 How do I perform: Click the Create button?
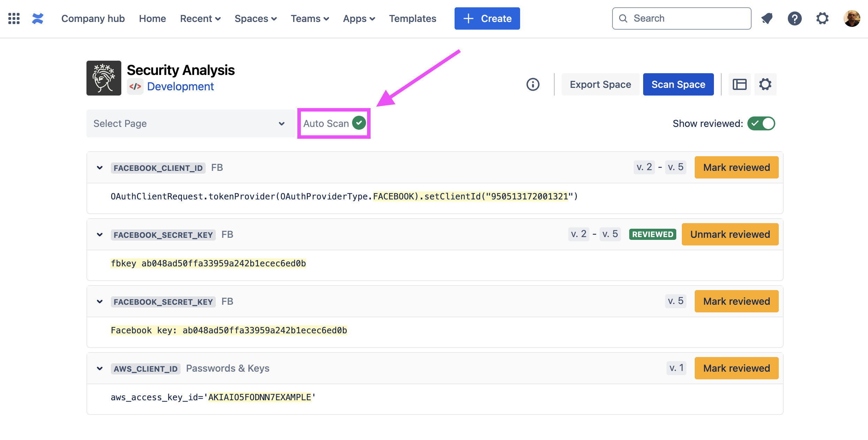(x=487, y=18)
